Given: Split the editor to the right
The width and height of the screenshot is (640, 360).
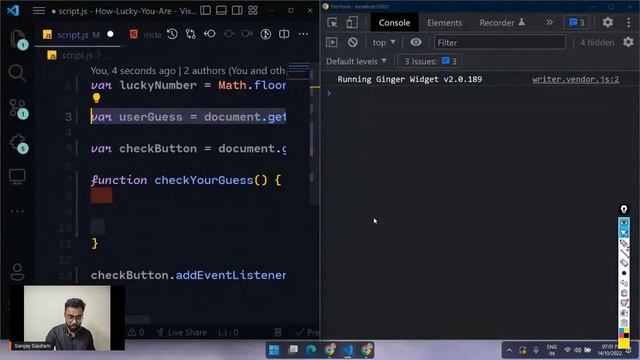Looking at the screenshot, I should (x=284, y=34).
